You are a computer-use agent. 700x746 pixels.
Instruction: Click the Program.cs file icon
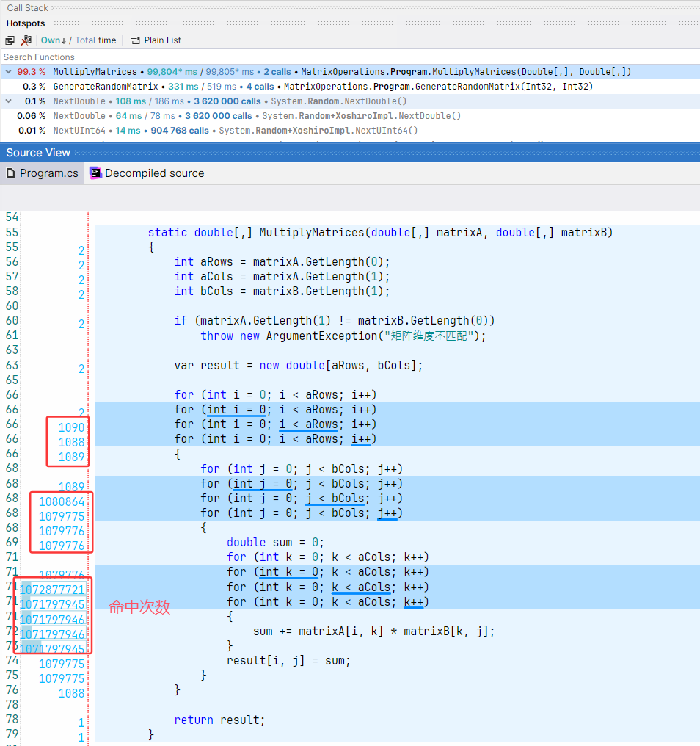pyautogui.click(x=10, y=173)
